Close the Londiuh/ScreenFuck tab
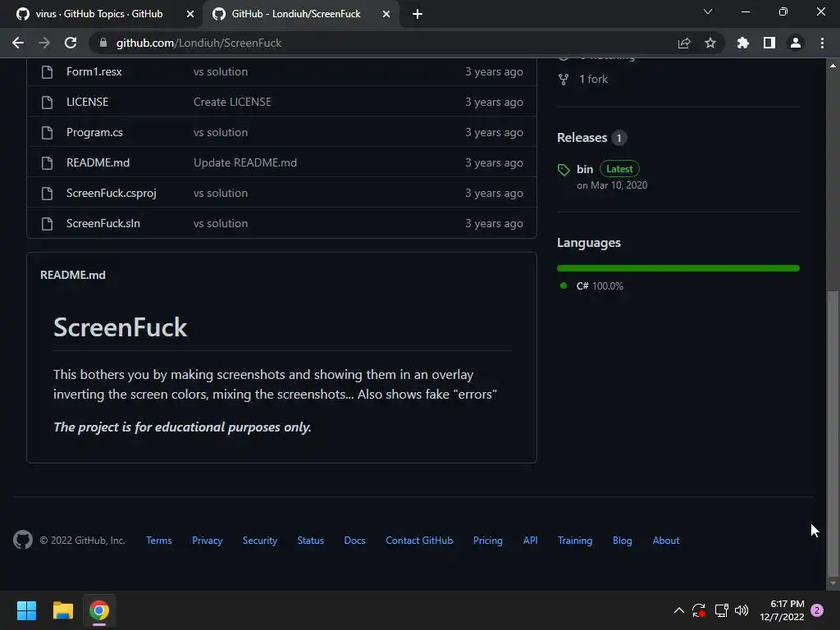 point(386,14)
